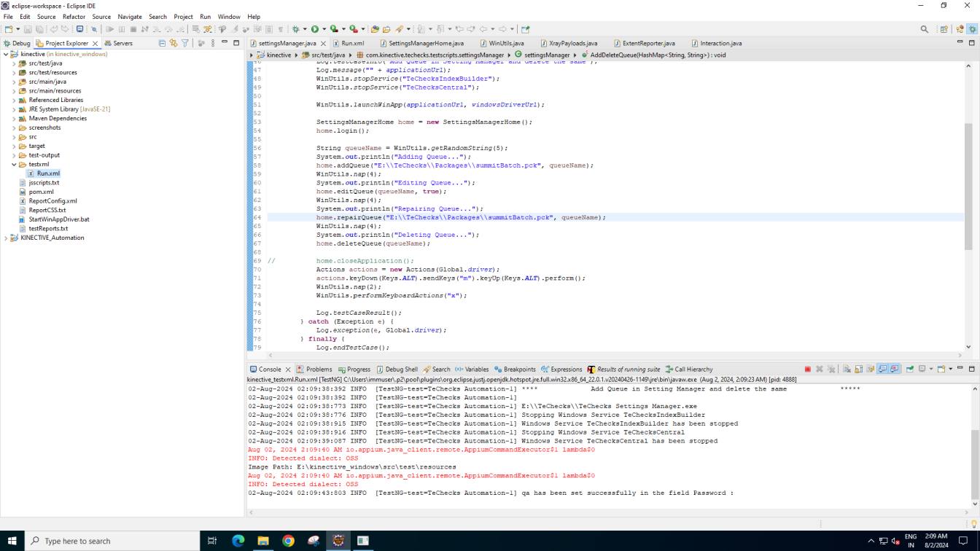Click the Clear Console icon

pyautogui.click(x=847, y=370)
